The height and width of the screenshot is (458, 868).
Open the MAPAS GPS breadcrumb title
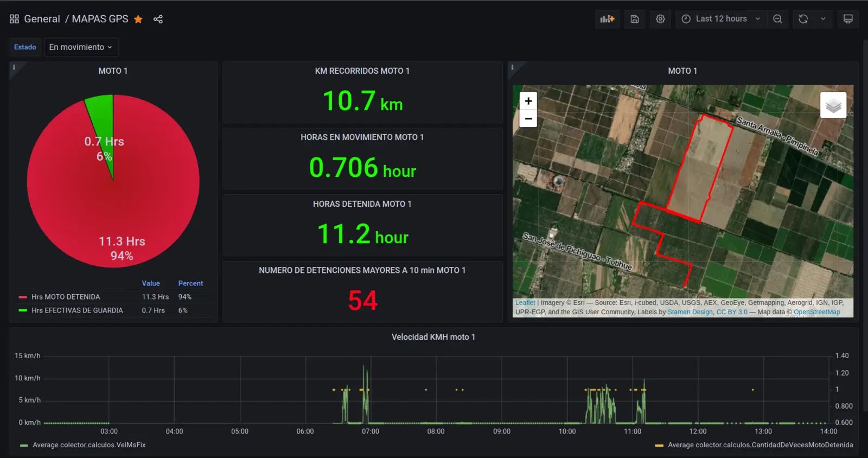(x=100, y=19)
